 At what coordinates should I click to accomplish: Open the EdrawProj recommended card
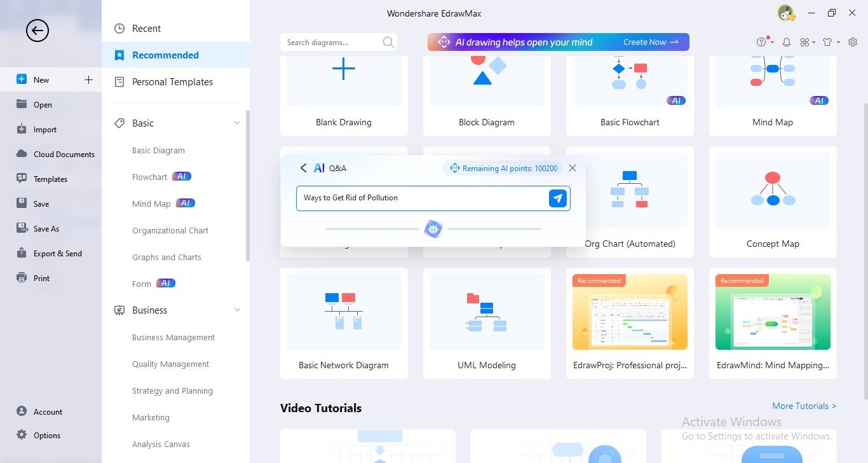point(630,323)
